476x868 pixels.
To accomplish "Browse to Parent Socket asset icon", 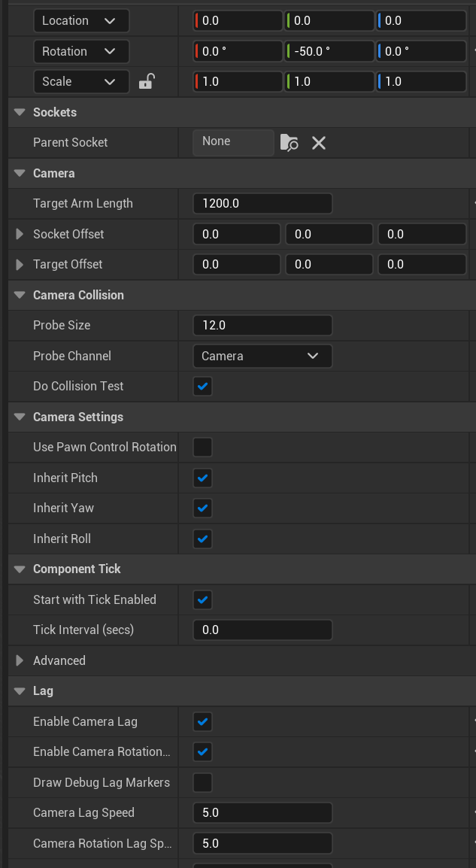I will click(289, 142).
